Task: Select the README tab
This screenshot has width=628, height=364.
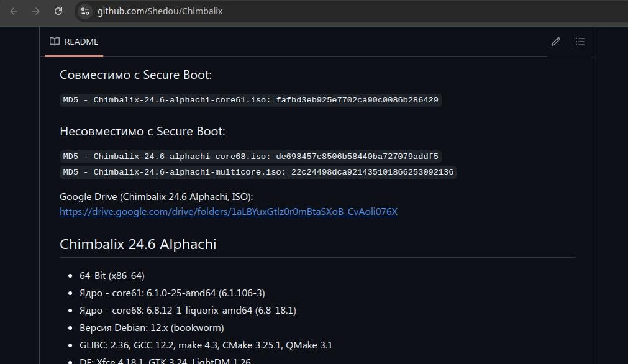Action: pos(74,42)
